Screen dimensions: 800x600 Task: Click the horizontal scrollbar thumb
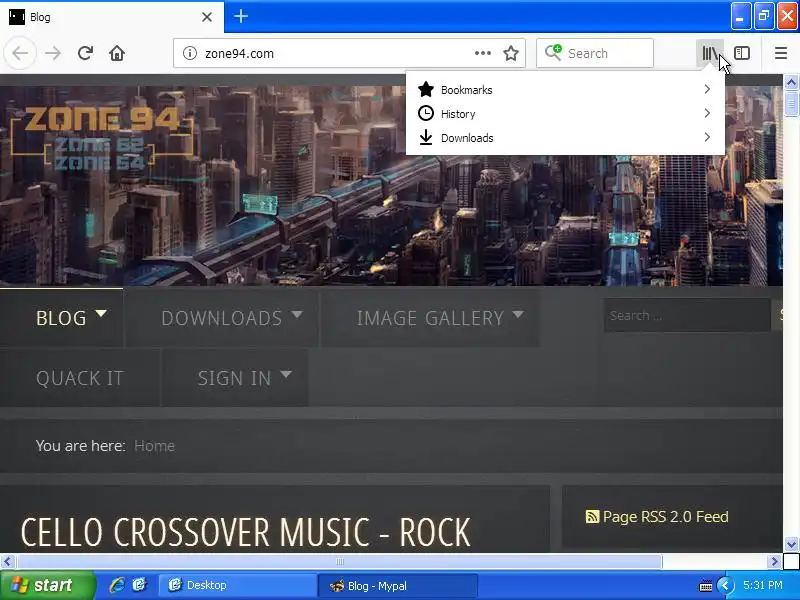(340, 561)
